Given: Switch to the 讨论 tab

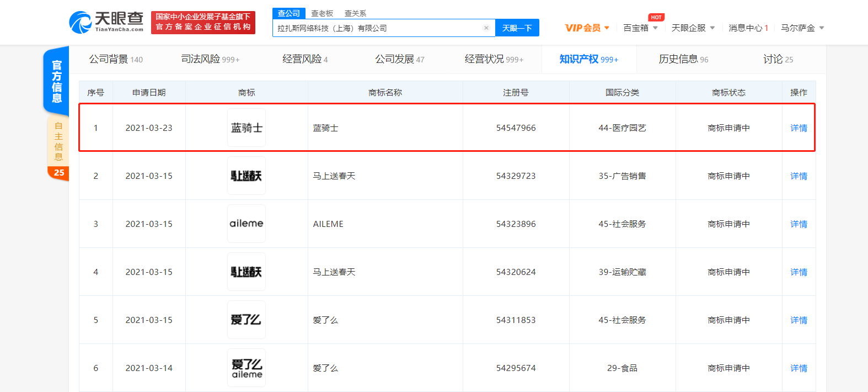Looking at the screenshot, I should (778, 59).
